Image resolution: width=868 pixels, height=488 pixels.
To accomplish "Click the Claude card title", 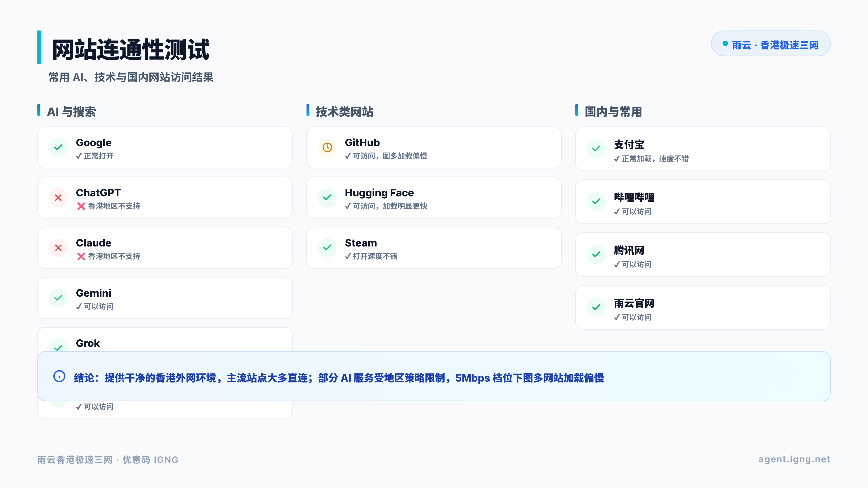I will (x=94, y=243).
